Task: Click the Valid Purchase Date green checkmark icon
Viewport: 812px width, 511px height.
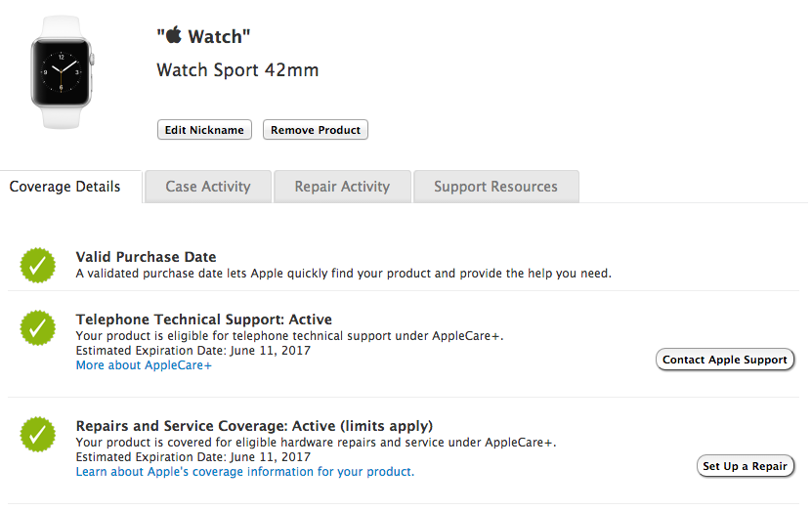Action: 38,265
